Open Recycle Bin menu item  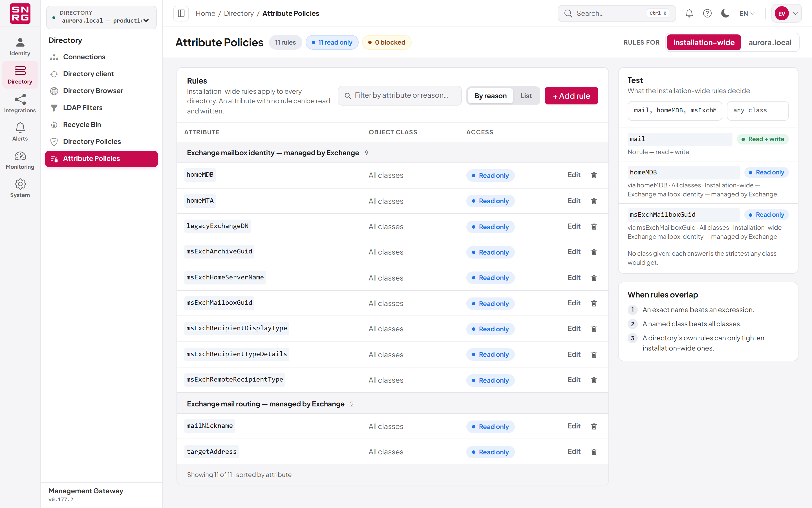coord(101,125)
